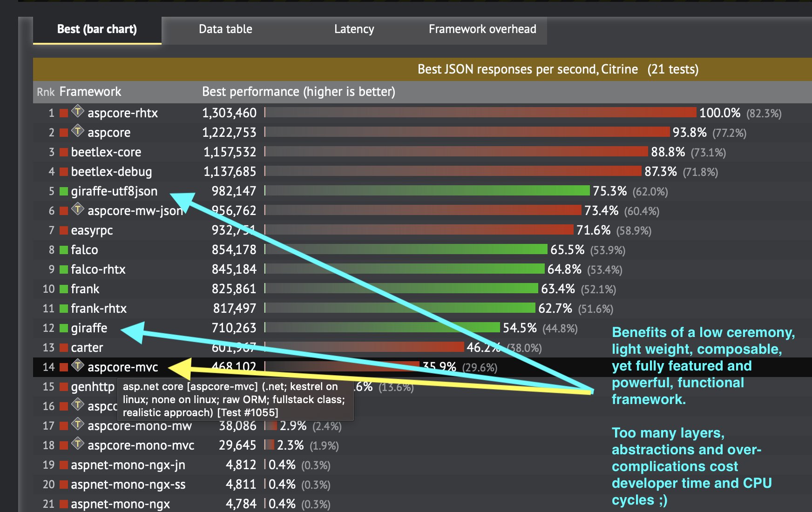Click the Rnk column header

coord(46,92)
